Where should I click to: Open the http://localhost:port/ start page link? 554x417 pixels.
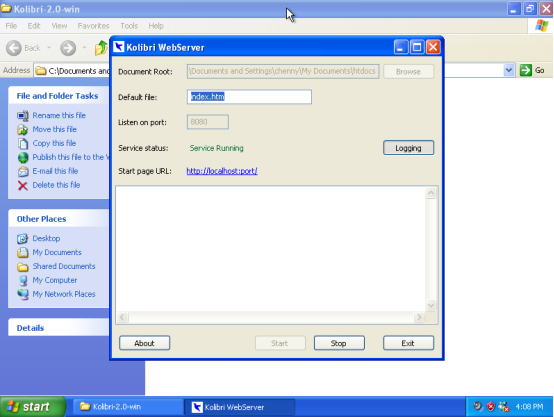tap(222, 171)
